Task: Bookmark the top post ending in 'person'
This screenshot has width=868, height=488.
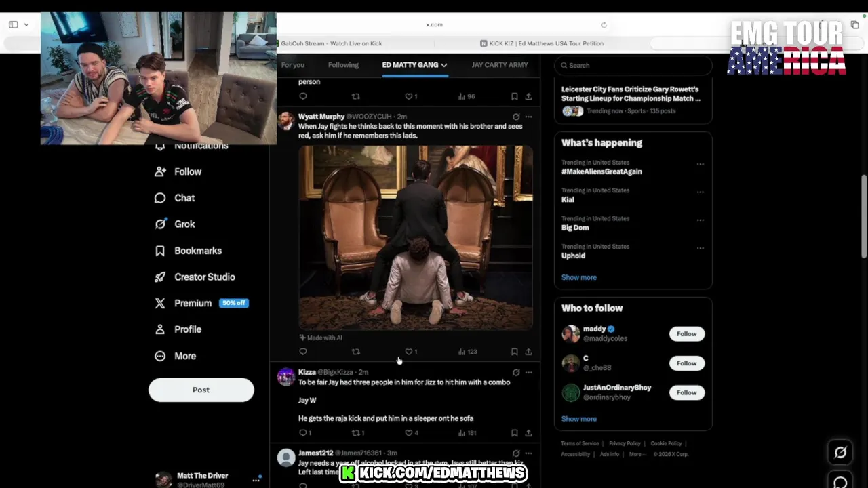Action: (515, 96)
